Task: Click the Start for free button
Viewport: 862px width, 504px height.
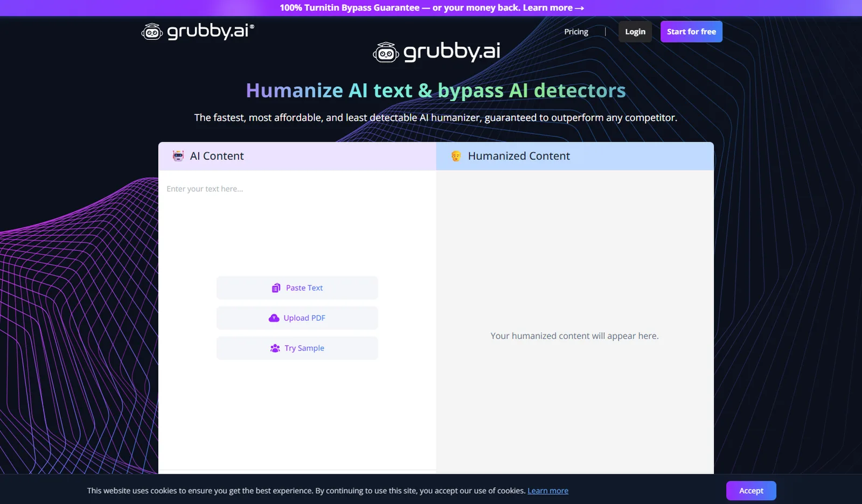Action: tap(691, 32)
